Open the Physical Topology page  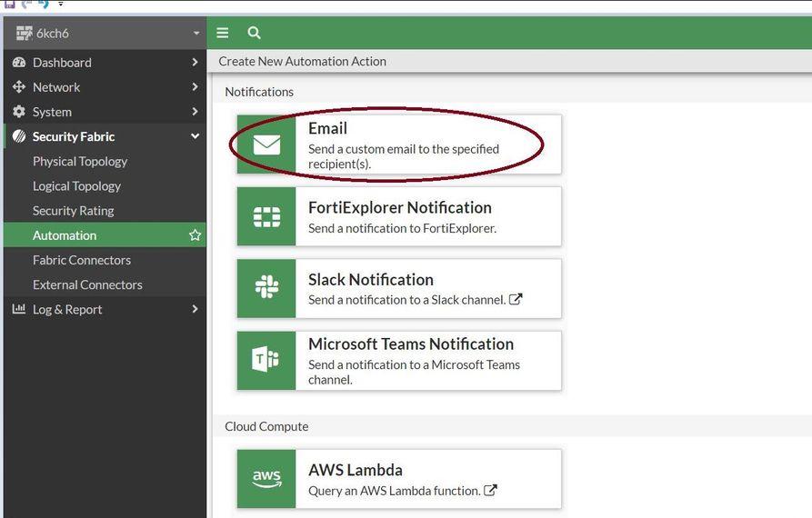coord(80,161)
